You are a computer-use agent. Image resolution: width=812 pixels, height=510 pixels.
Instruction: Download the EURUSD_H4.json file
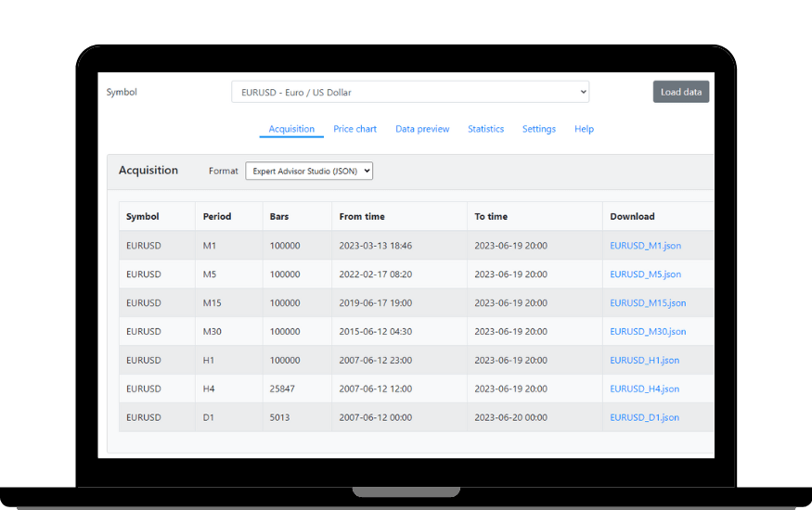coord(644,389)
